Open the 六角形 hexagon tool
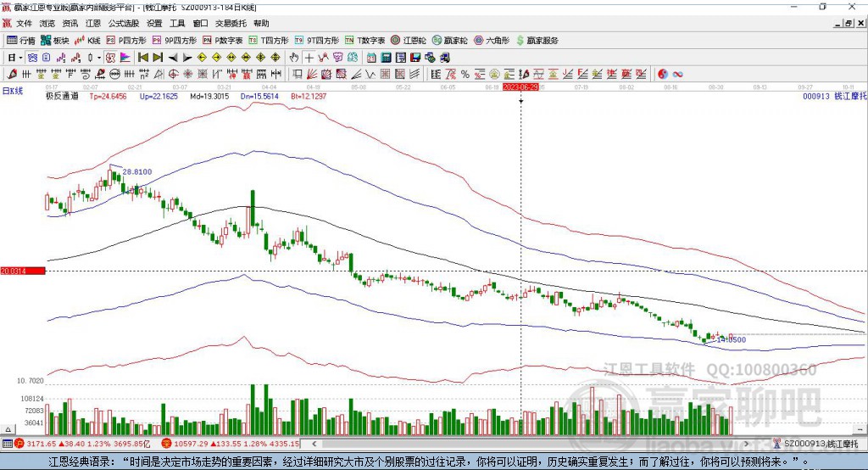This screenshot has width=868, height=470. tap(492, 41)
